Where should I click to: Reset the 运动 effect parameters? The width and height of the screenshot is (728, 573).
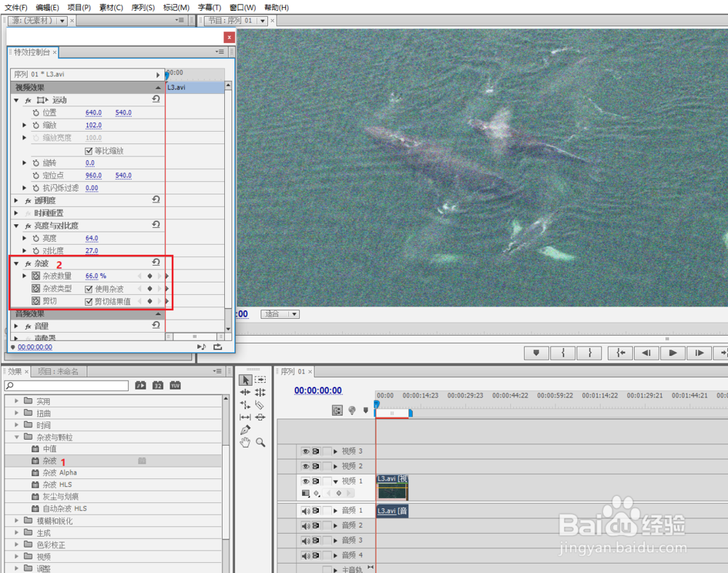tap(156, 99)
